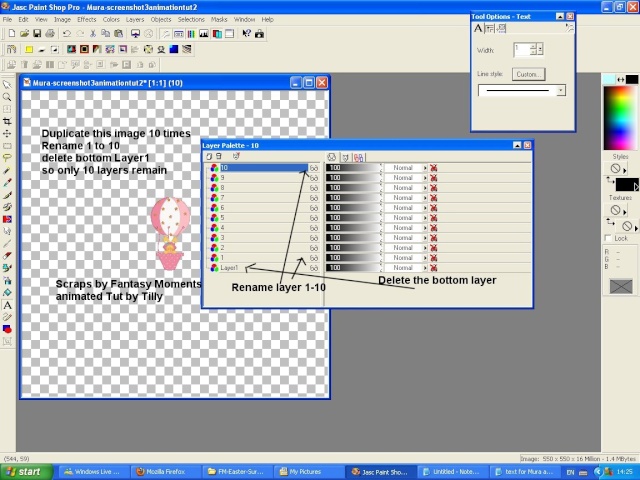The height and width of the screenshot is (480, 640).
Task: Open My Pictures from the taskbar
Action: click(x=309, y=472)
